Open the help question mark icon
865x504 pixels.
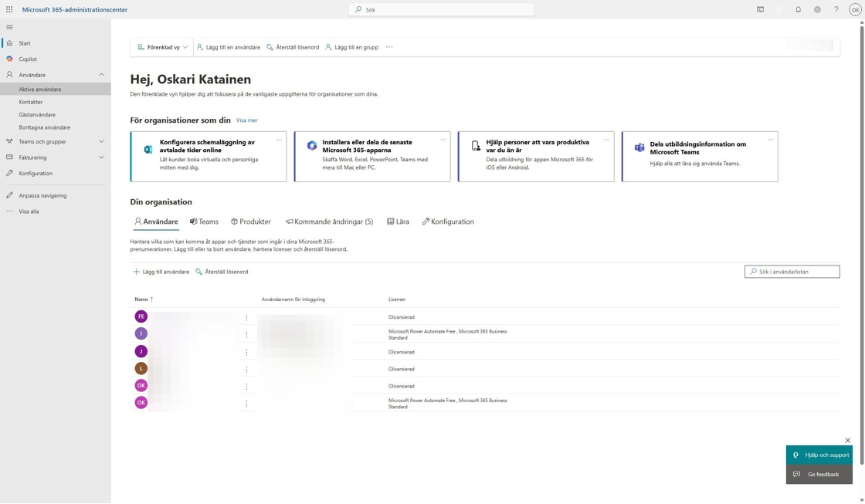coord(836,9)
